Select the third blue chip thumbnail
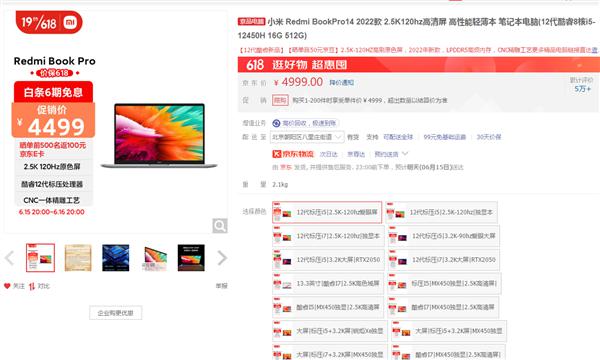The height and width of the screenshot is (360, 600). point(116,258)
